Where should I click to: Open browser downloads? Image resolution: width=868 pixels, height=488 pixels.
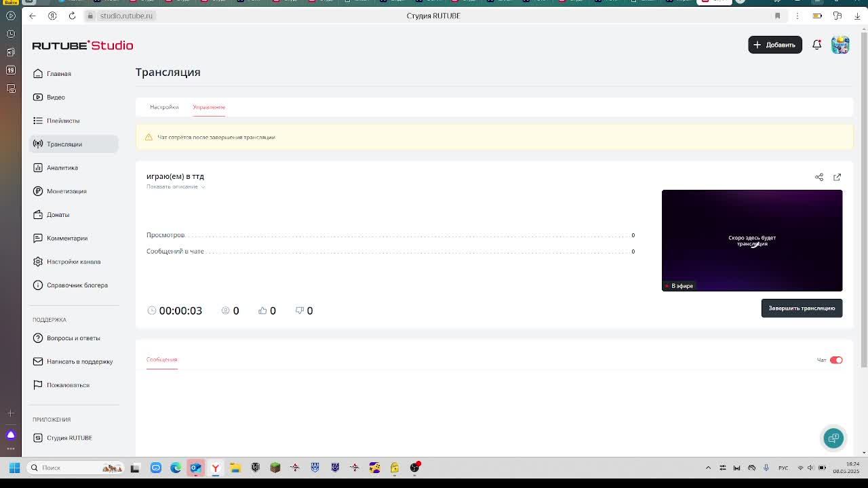(x=857, y=16)
